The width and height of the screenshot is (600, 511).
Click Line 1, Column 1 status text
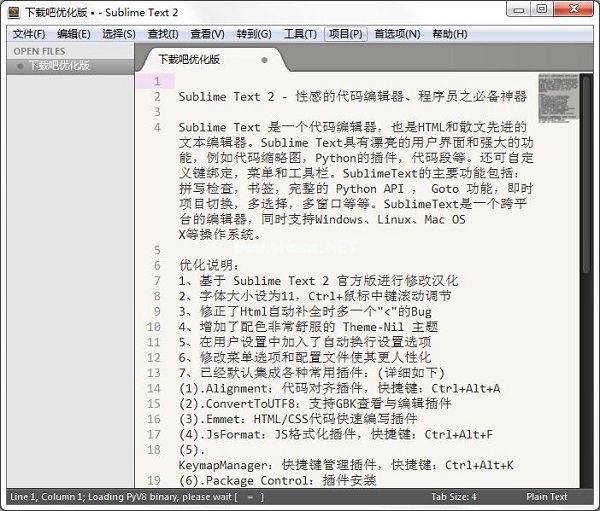(47, 497)
